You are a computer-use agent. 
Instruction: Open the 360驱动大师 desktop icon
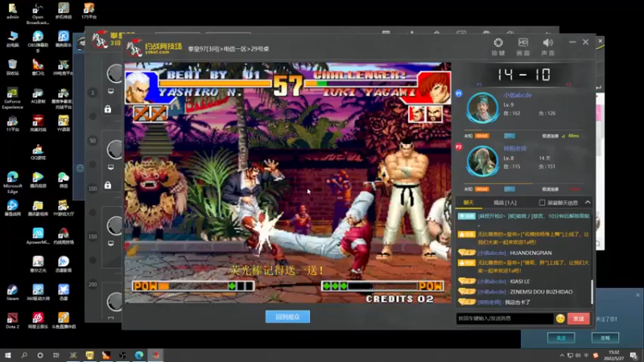tap(38, 292)
